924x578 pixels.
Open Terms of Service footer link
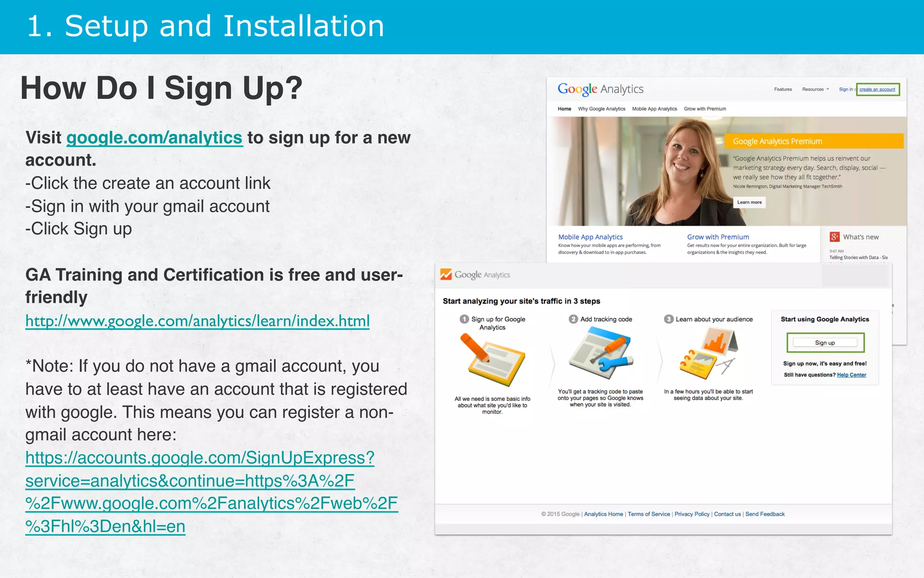(x=648, y=514)
